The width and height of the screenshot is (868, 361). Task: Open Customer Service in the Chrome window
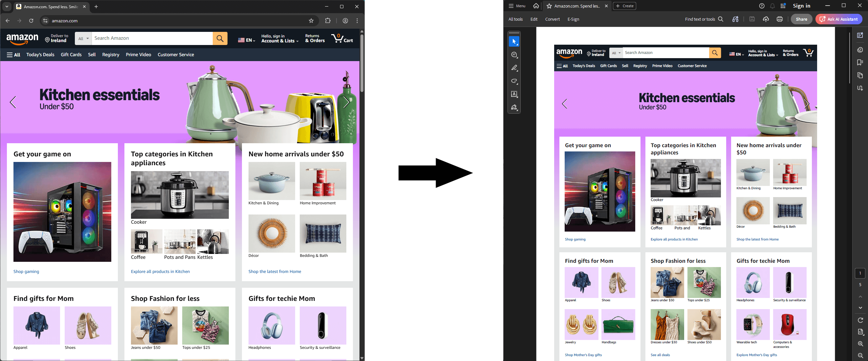click(176, 55)
